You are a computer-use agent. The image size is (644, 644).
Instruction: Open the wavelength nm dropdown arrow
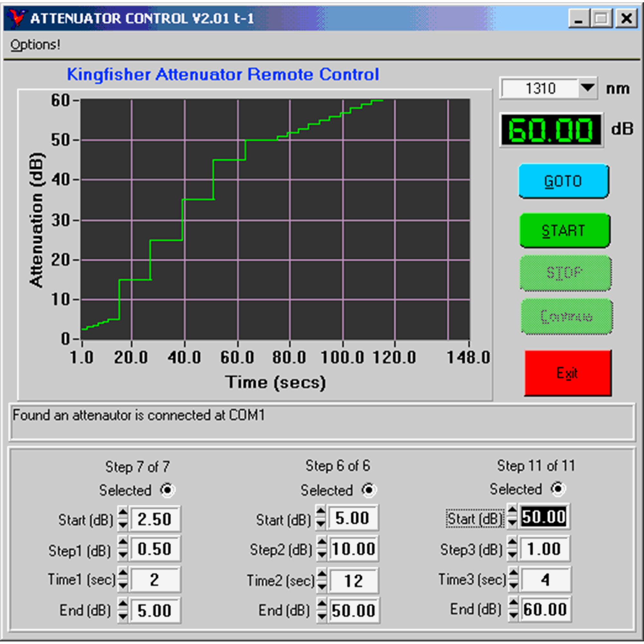coord(587,88)
